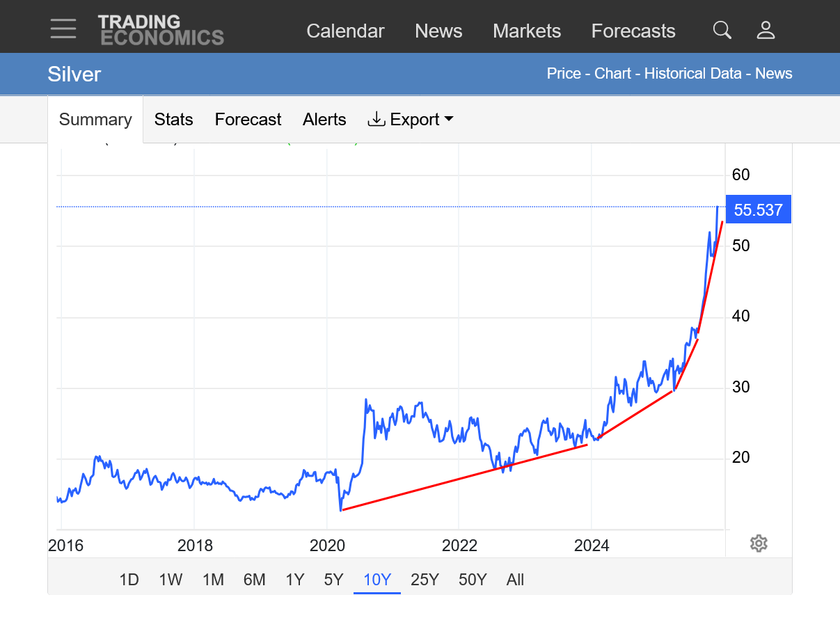Viewport: 840px width, 627px height.
Task: Expand the Export dropdown
Action: 411,120
